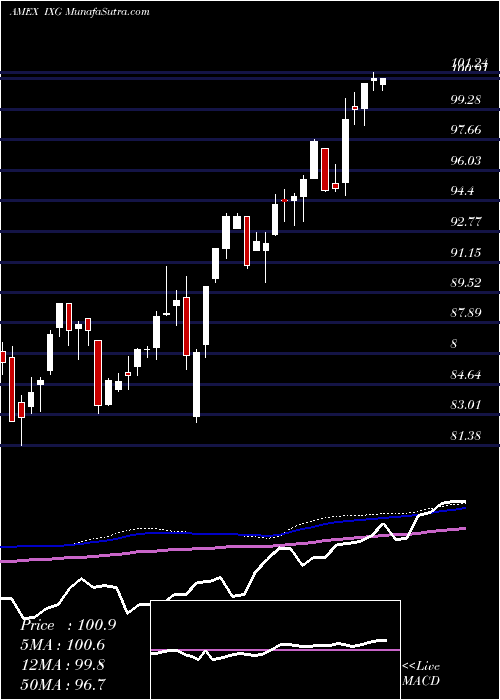The width and height of the screenshot is (500, 700).
Task: Select the 87.89 price axis label
Action: [466, 312]
